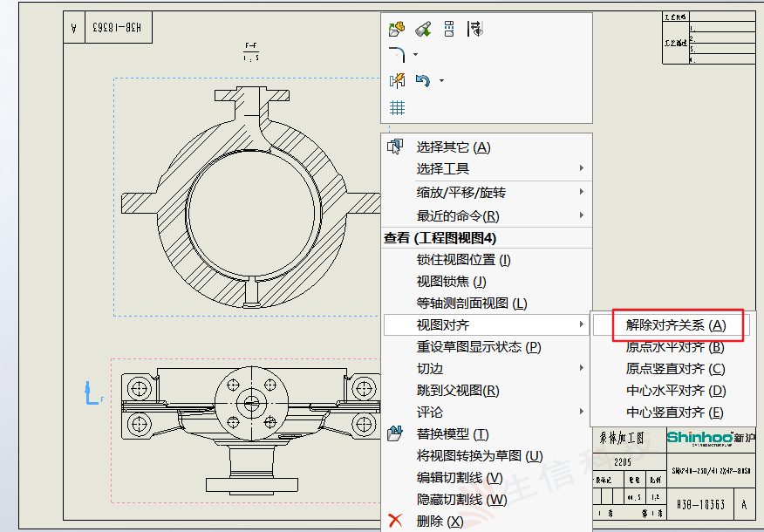Click the 泵体加工图 title block text
Screen dimensions: 764x532
point(622,438)
